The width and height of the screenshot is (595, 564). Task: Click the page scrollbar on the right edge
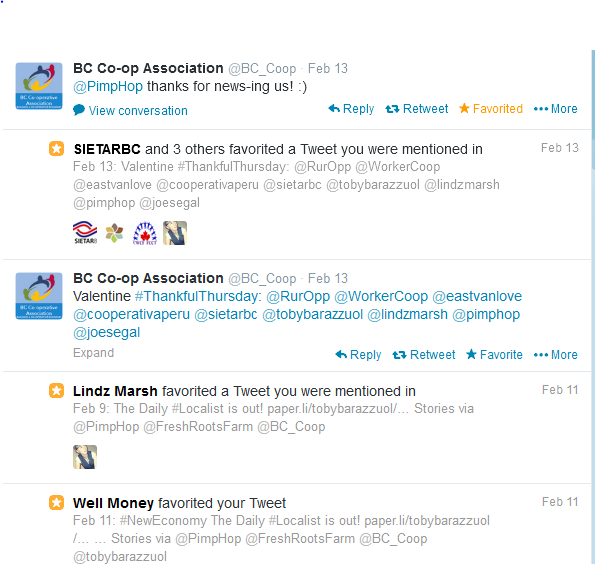point(593,110)
